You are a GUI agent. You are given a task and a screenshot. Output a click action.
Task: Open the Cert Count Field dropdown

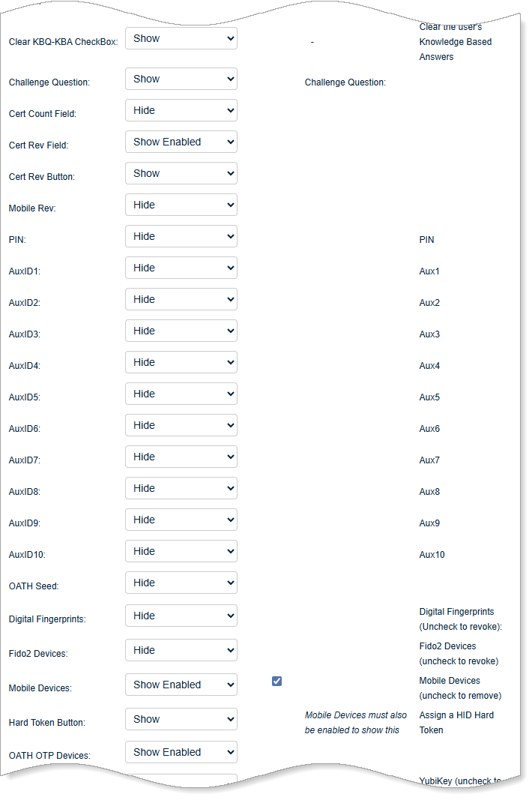tap(181, 110)
